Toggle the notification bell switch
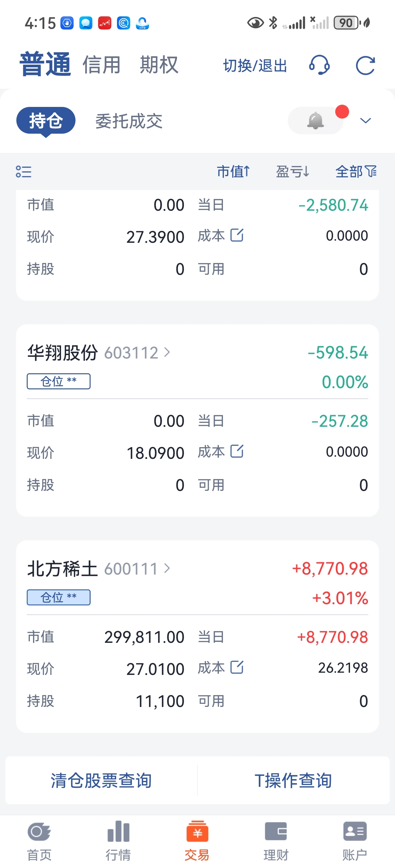395x868 pixels. pos(316,121)
